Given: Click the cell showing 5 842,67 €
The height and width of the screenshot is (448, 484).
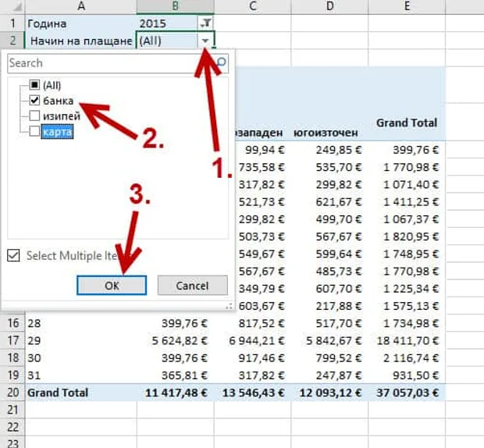Looking at the screenshot, I should point(329,340).
